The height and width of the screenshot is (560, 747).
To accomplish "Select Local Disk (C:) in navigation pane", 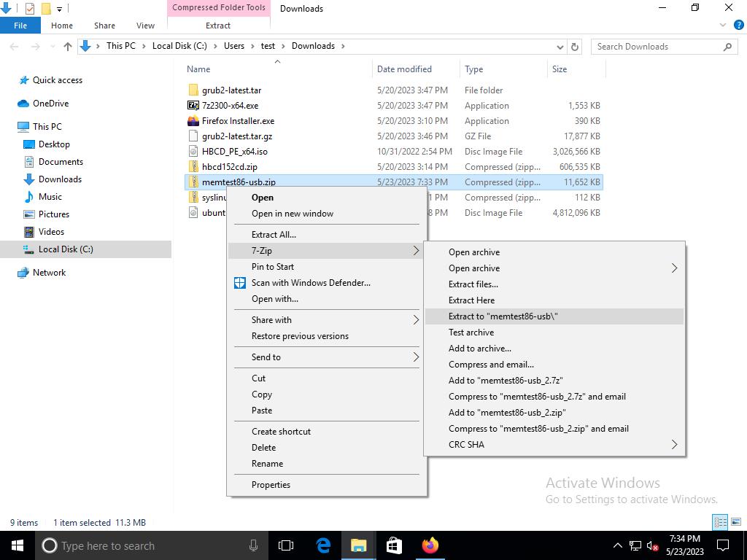I will (x=66, y=249).
